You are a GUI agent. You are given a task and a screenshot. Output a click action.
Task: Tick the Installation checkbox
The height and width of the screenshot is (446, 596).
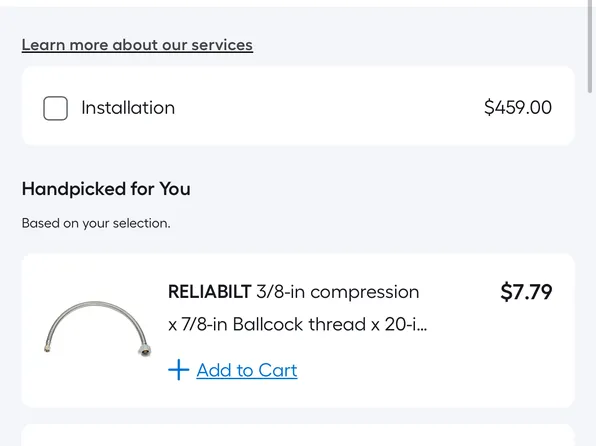[x=55, y=108]
